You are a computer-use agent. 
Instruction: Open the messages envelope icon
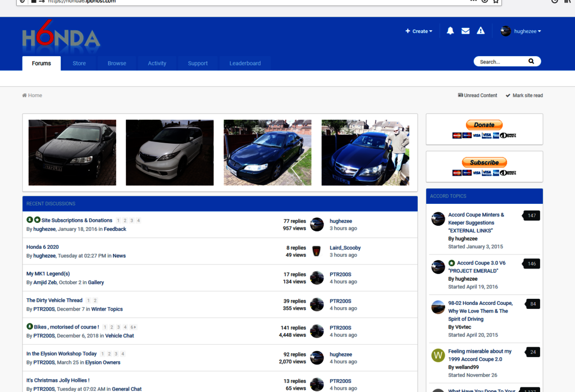click(x=466, y=31)
